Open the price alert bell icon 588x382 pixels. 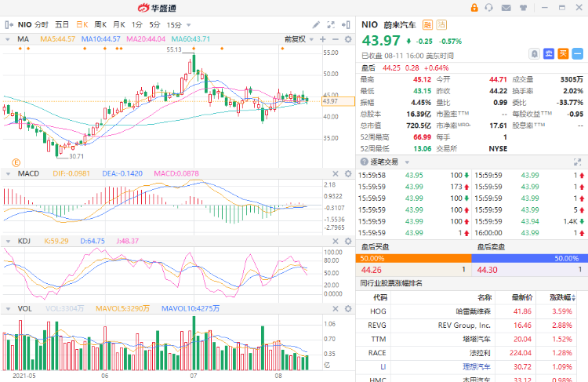534,53
